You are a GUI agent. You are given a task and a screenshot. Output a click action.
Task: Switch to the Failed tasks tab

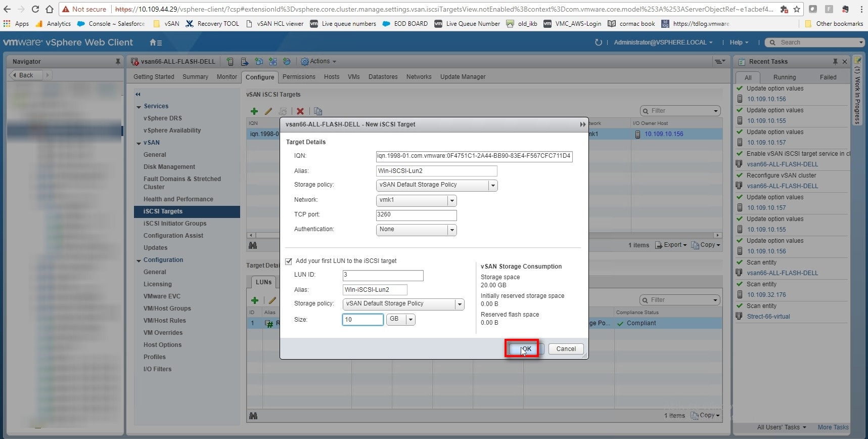pyautogui.click(x=828, y=77)
